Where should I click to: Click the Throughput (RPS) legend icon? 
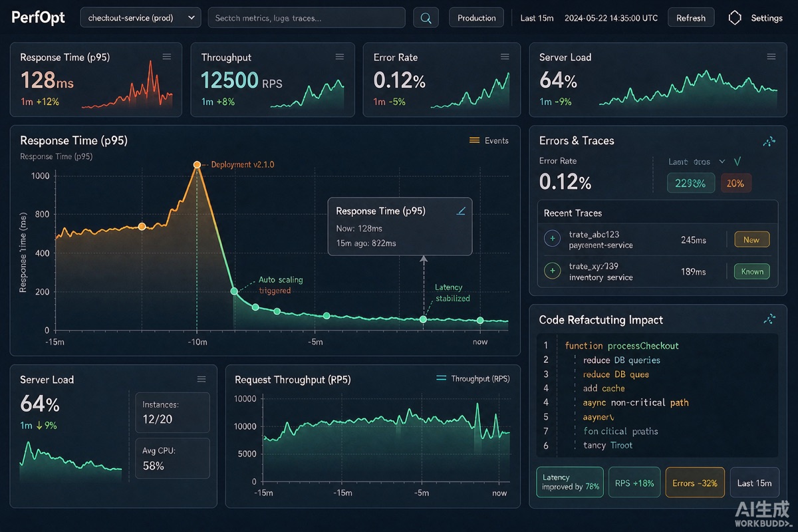coord(440,378)
